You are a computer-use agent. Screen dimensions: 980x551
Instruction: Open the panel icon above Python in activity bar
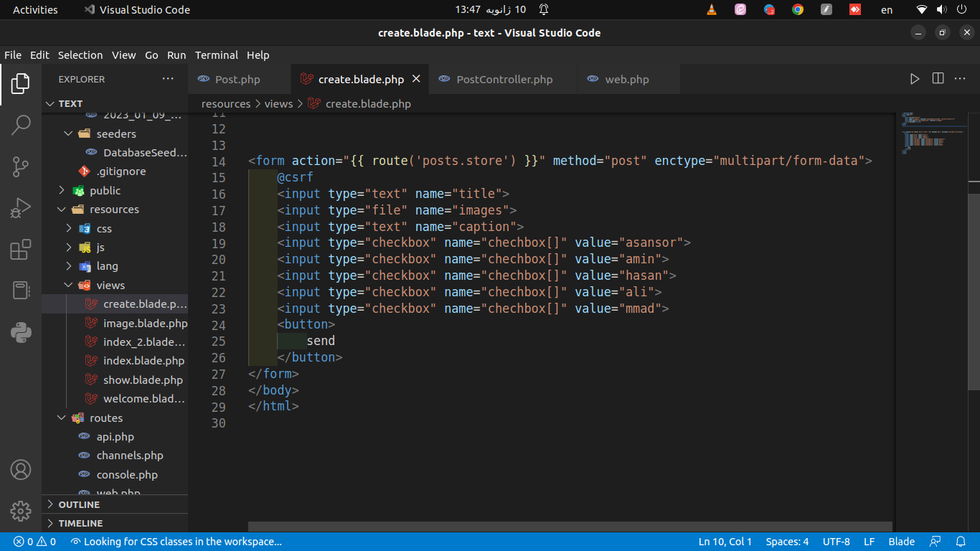tap(20, 291)
